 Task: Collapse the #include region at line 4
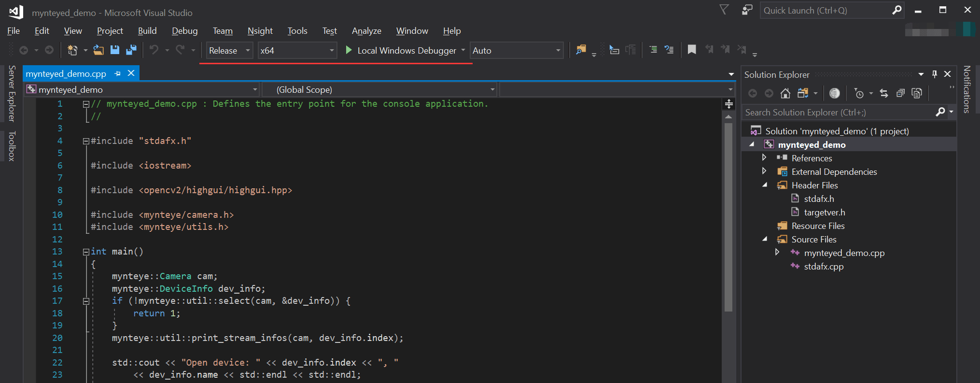pyautogui.click(x=86, y=141)
